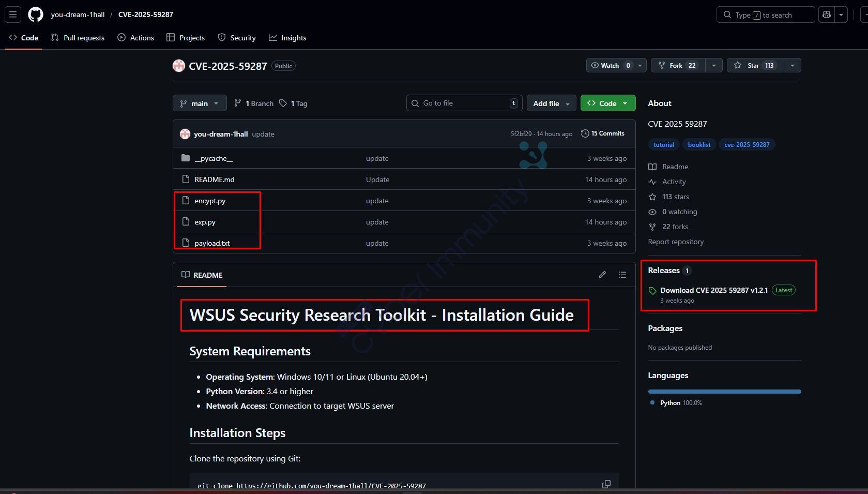
Task: View the 15 Commits history
Action: pos(603,133)
